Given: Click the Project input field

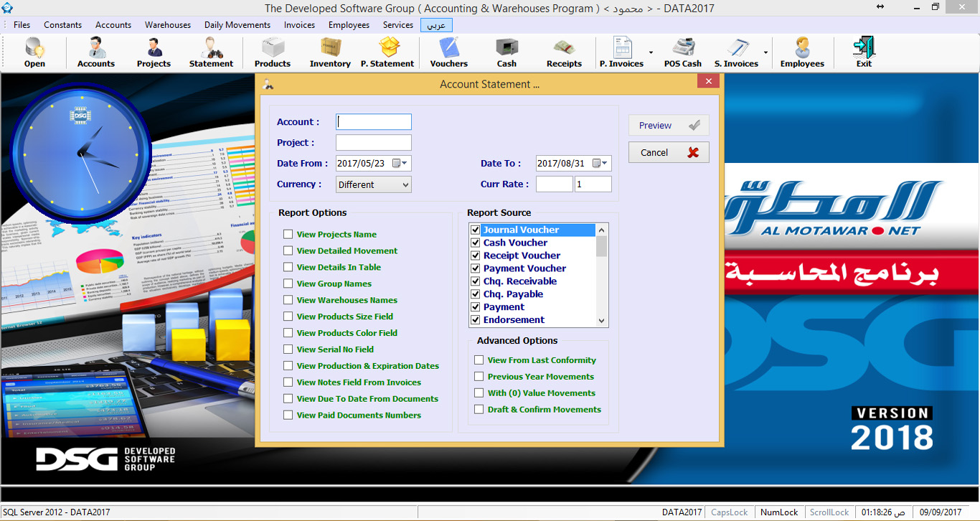Looking at the screenshot, I should click(x=374, y=143).
